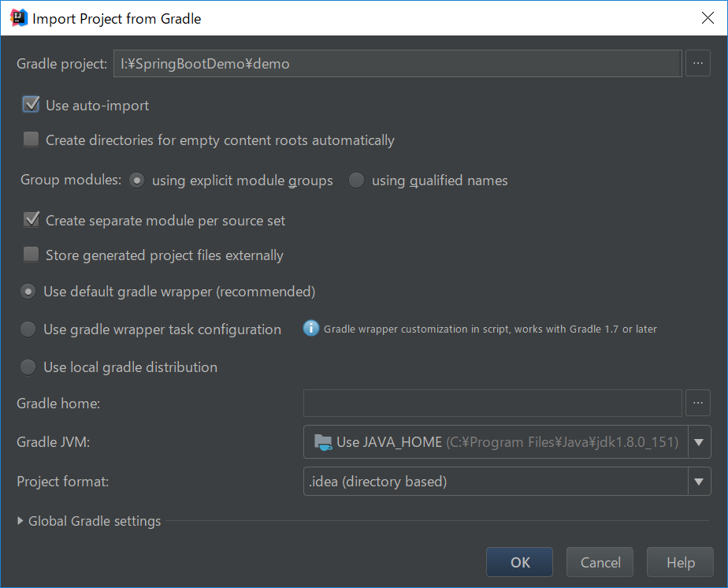Click the folder icon beside Use JAVA_HOME

pos(322,442)
